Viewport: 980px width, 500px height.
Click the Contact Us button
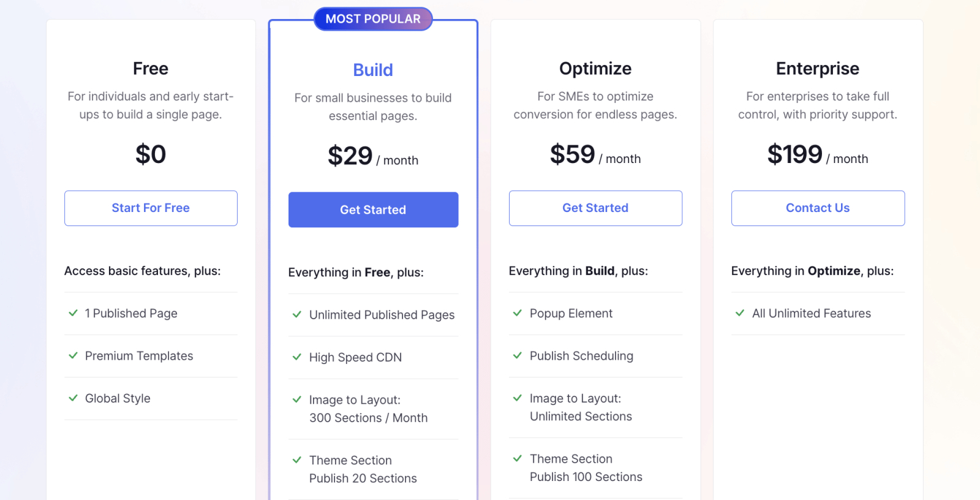[817, 208]
